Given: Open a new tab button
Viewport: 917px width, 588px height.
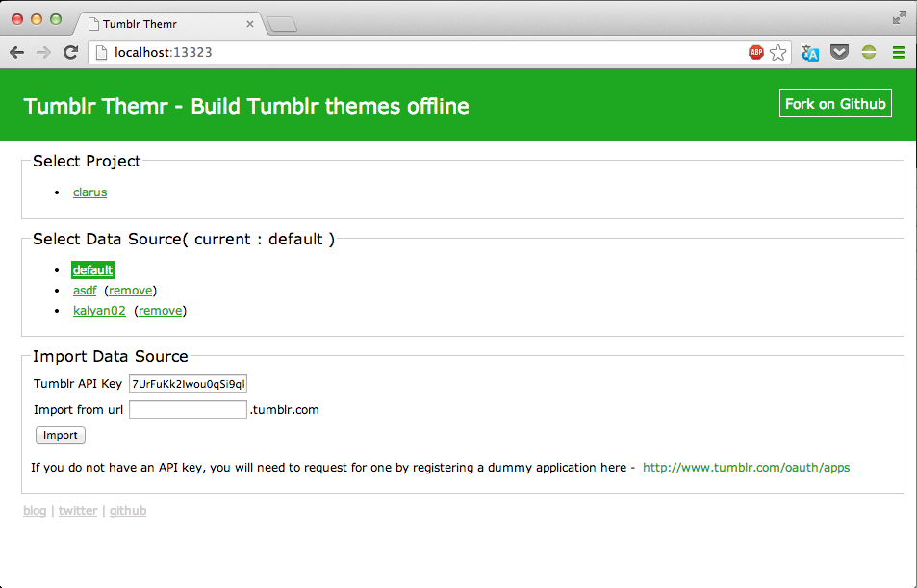Looking at the screenshot, I should pos(282,25).
